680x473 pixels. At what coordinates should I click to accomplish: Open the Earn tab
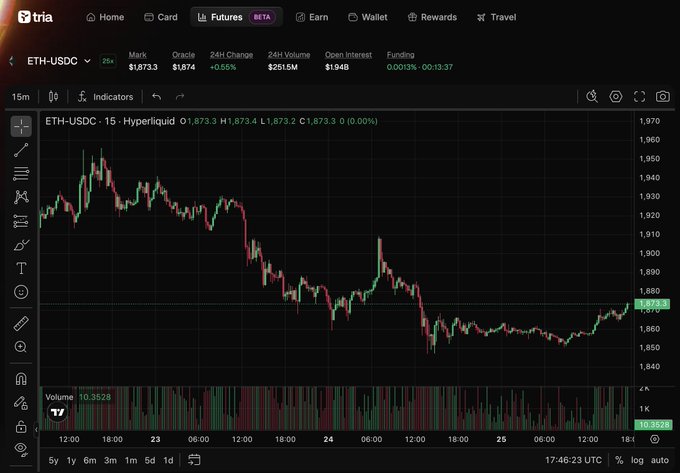coord(312,17)
